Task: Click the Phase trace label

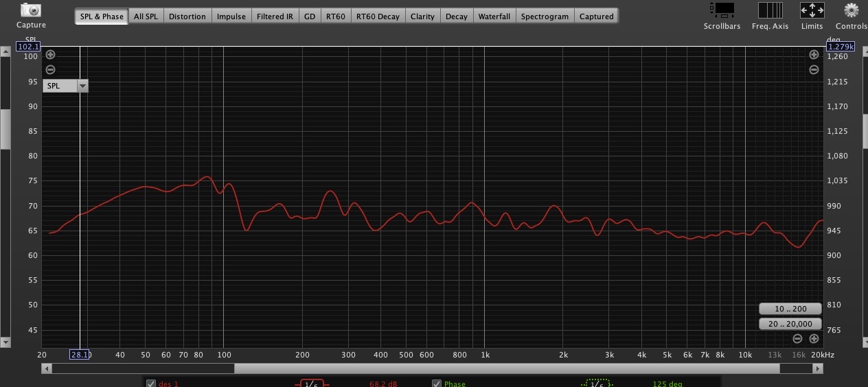Action: 455,384
